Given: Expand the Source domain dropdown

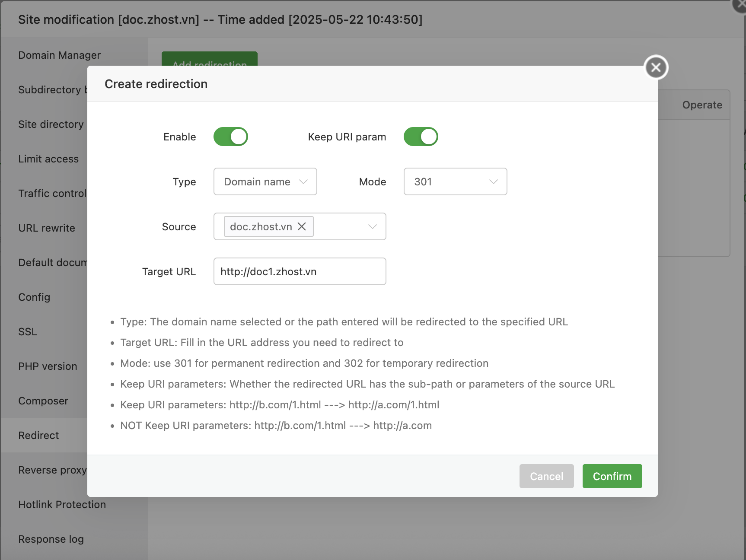Looking at the screenshot, I should pos(372,226).
